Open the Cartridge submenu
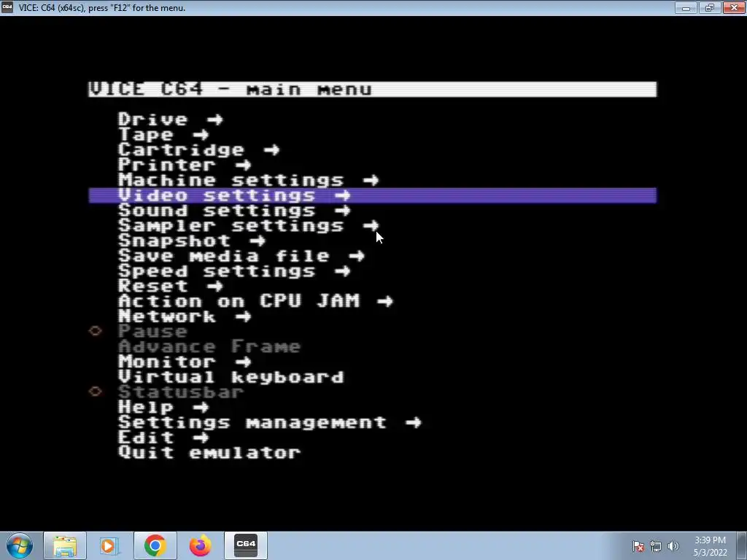 point(198,150)
